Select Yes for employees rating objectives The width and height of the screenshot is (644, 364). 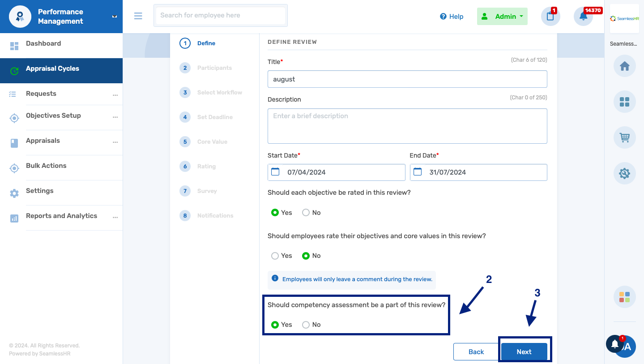tap(275, 256)
